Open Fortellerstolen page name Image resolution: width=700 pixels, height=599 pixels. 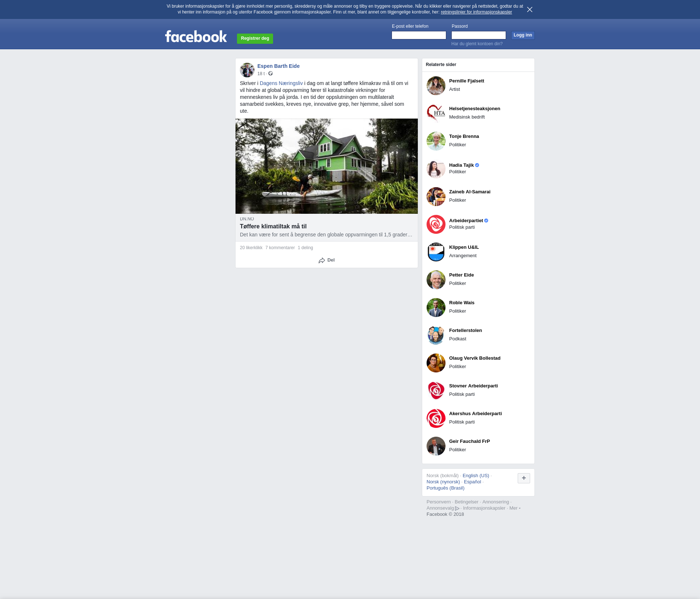[x=466, y=331]
